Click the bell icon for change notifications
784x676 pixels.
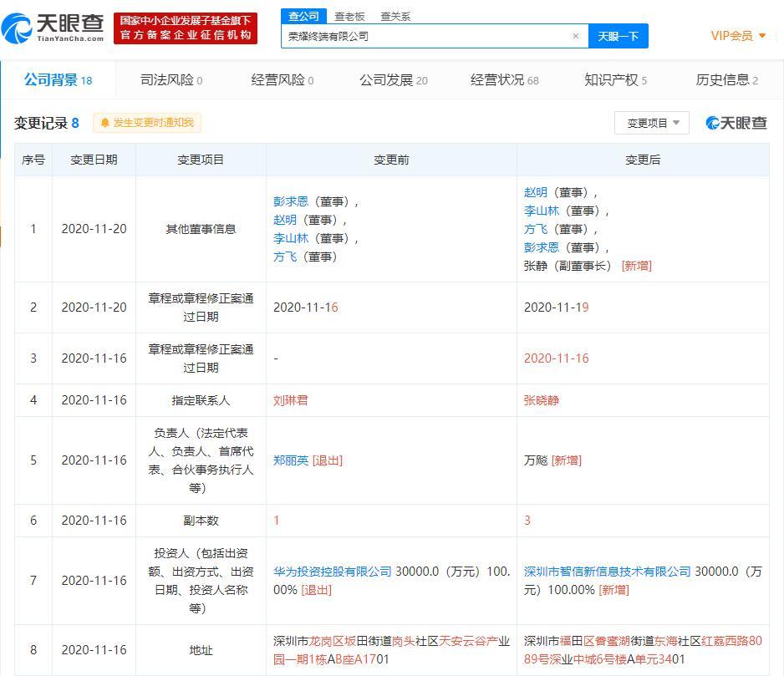[104, 123]
